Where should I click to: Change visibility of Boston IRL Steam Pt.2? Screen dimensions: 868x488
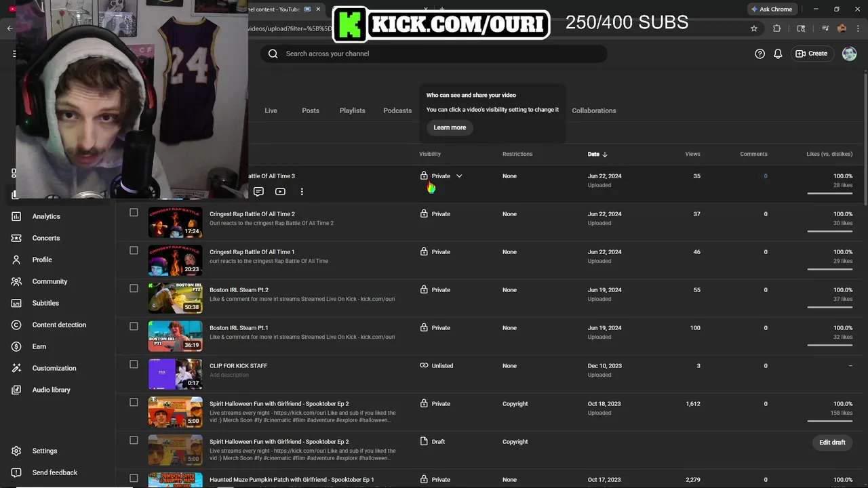[x=435, y=290]
